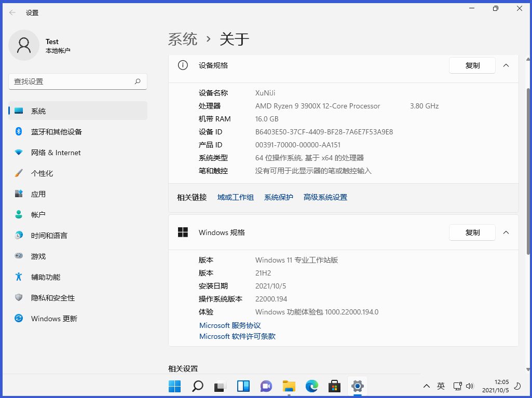Click the Windows 更新 refresh icon

[19, 319]
